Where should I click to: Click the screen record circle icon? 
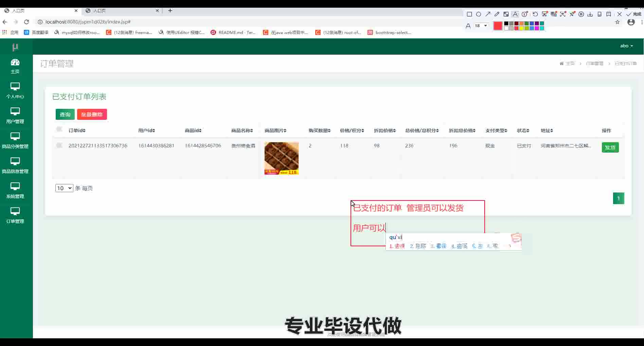[581, 14]
